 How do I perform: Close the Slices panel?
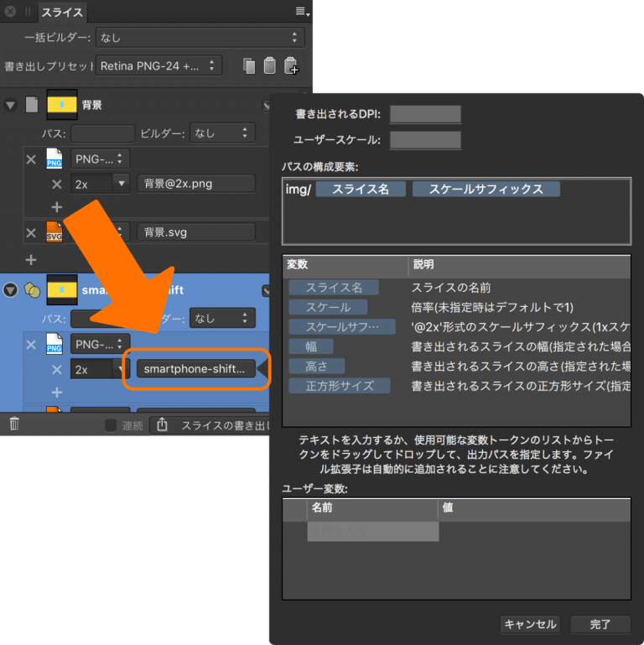click(x=10, y=12)
